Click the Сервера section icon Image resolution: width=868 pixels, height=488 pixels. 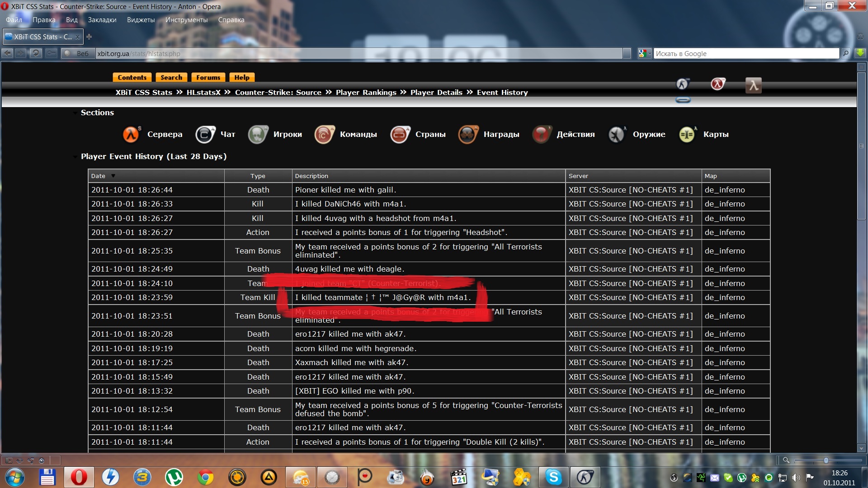[131, 134]
